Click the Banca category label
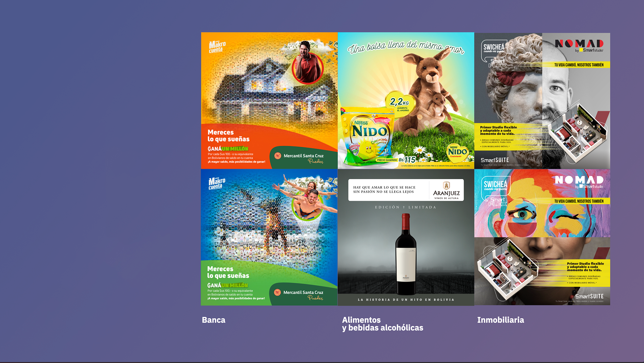This screenshot has width=644, height=363. click(214, 320)
